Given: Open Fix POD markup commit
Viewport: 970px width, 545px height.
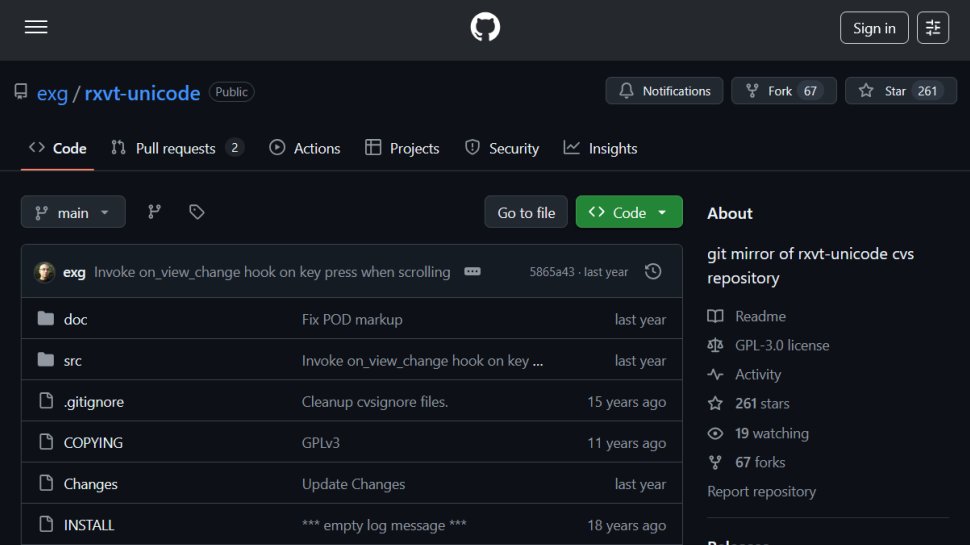Looking at the screenshot, I should [352, 319].
